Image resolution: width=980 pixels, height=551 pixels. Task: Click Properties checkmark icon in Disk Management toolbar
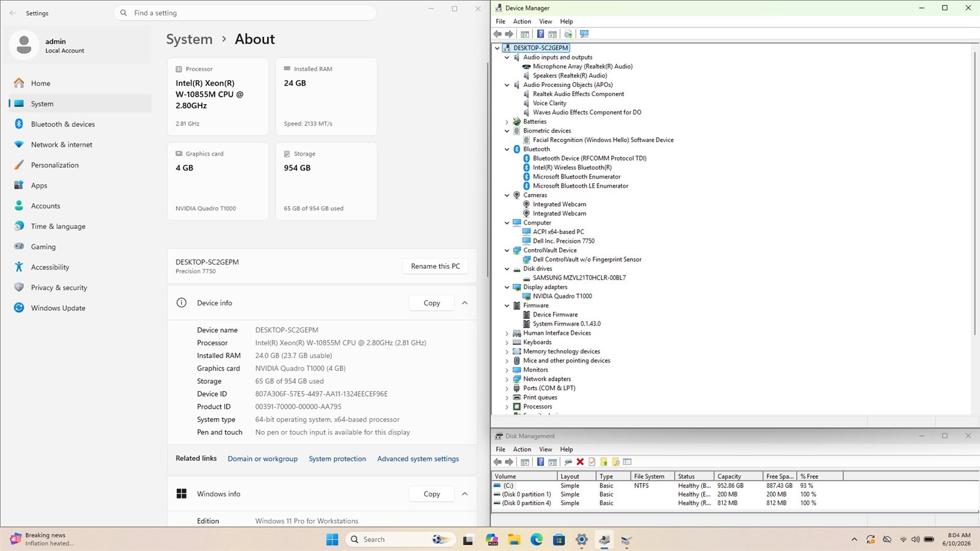coord(592,462)
